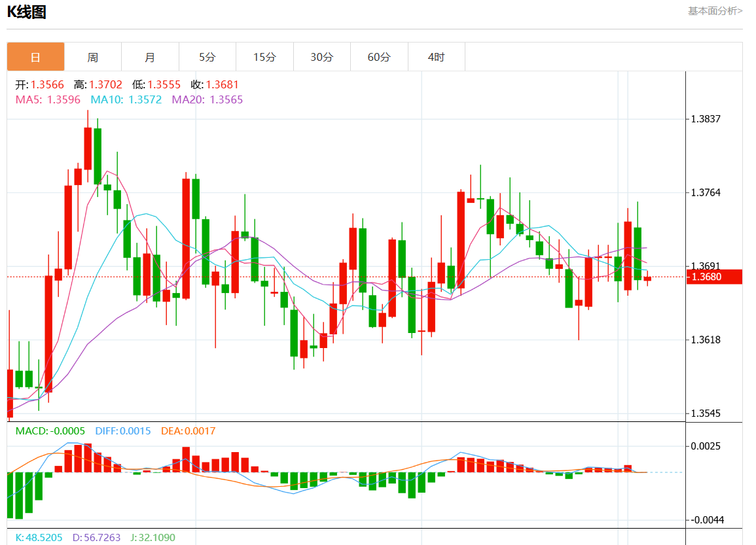
Task: Click the MA10: 1.3572 indicator text
Action: [x=126, y=99]
